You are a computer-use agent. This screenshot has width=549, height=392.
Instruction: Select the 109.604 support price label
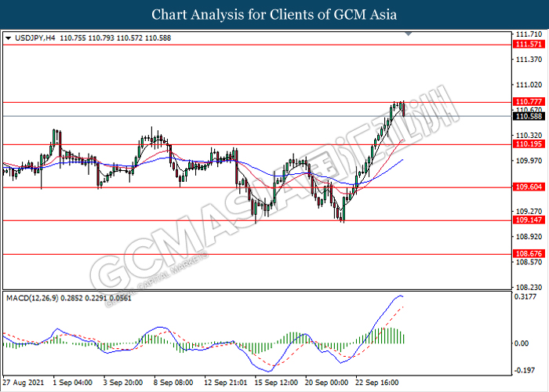[x=526, y=188]
